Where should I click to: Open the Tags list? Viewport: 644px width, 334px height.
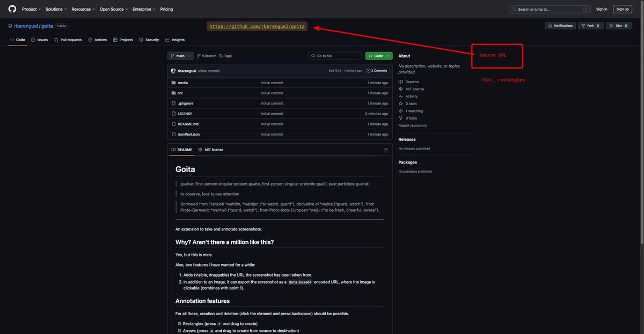225,56
